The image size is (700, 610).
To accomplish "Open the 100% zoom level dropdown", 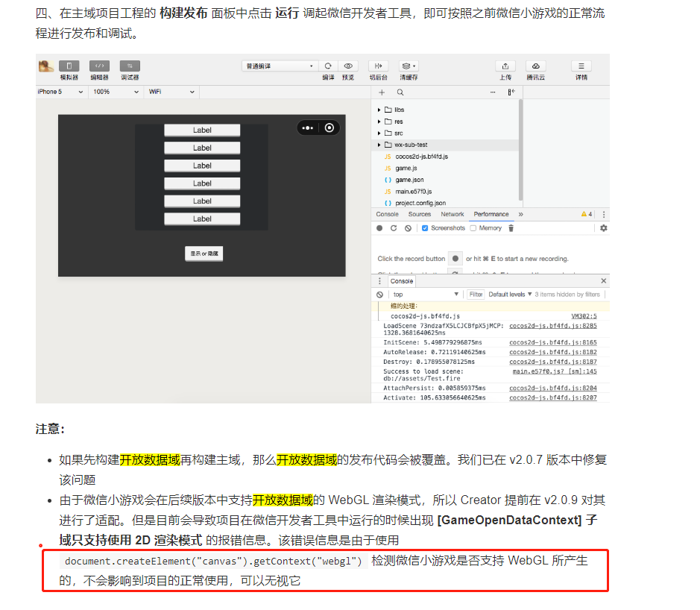I will click(x=116, y=92).
